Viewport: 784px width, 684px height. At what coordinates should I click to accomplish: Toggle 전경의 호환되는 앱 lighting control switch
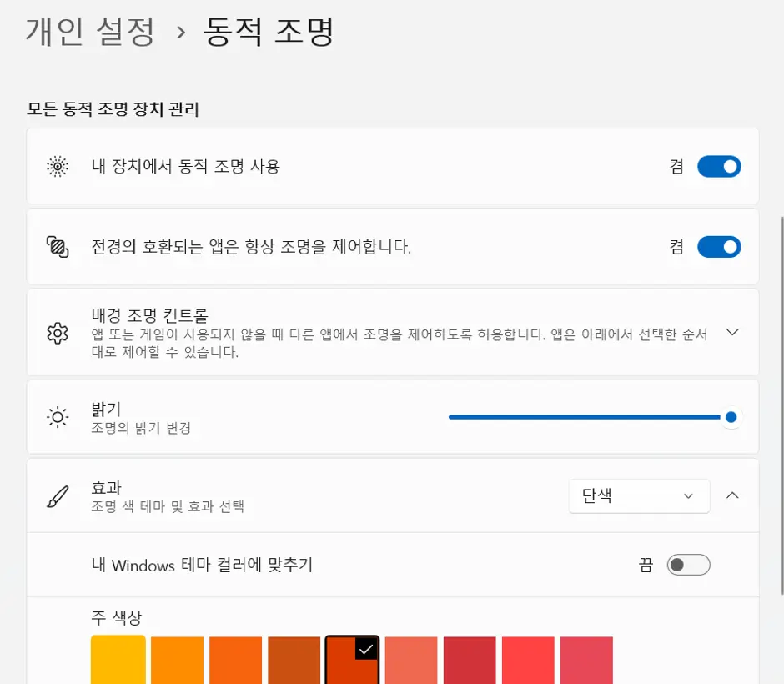[x=719, y=247]
